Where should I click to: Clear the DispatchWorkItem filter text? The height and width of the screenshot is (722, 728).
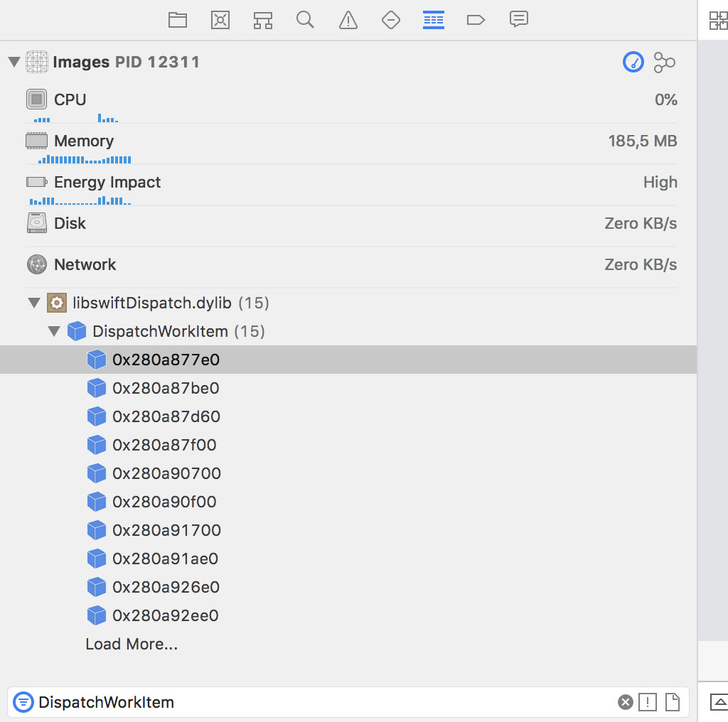click(625, 702)
